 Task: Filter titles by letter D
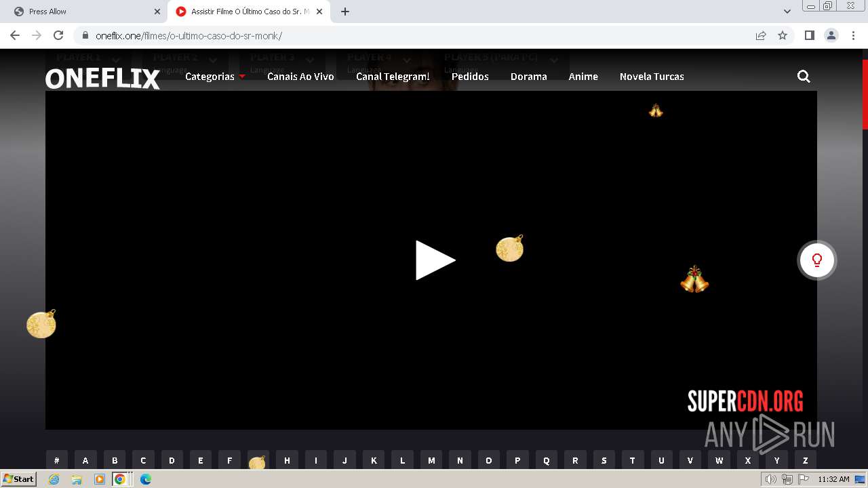172,460
